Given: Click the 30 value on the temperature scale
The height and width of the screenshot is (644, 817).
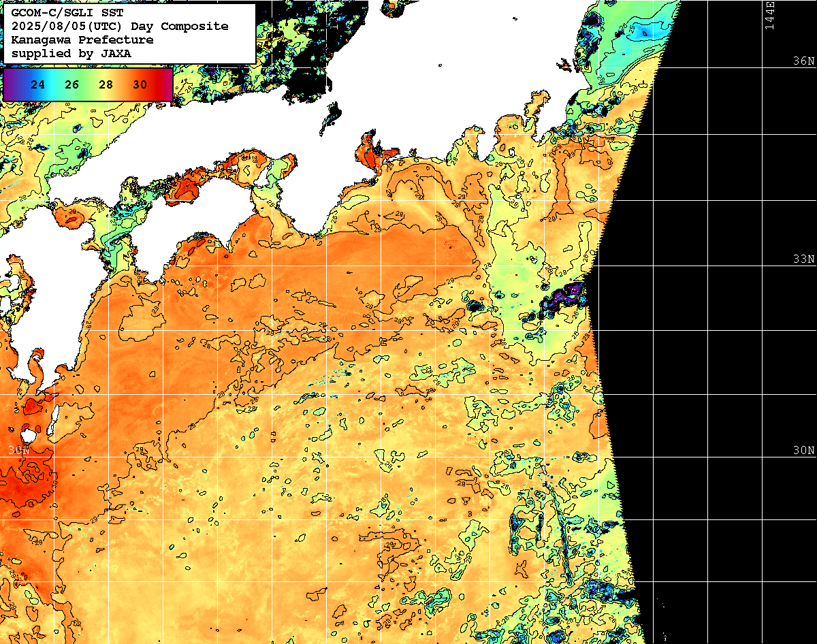Looking at the screenshot, I should point(140,84).
